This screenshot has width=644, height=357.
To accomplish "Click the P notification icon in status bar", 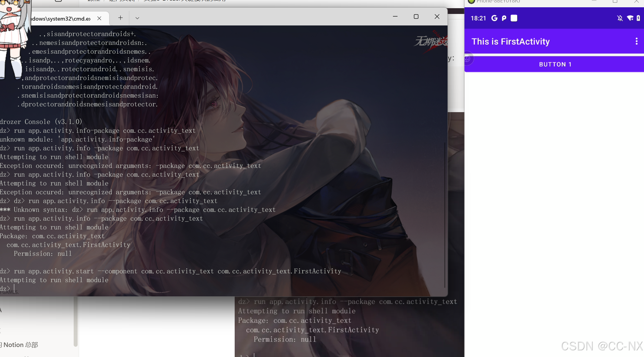I will pyautogui.click(x=504, y=18).
